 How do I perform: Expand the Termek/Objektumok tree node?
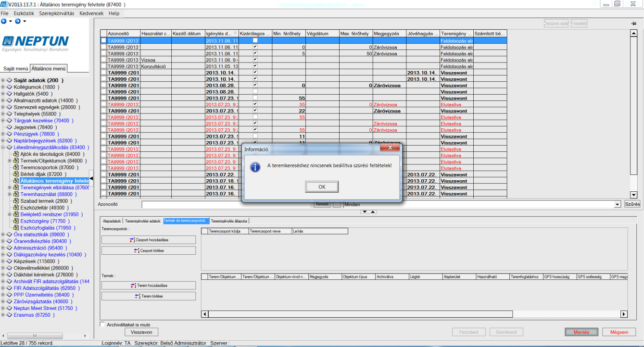pyautogui.click(x=10, y=161)
